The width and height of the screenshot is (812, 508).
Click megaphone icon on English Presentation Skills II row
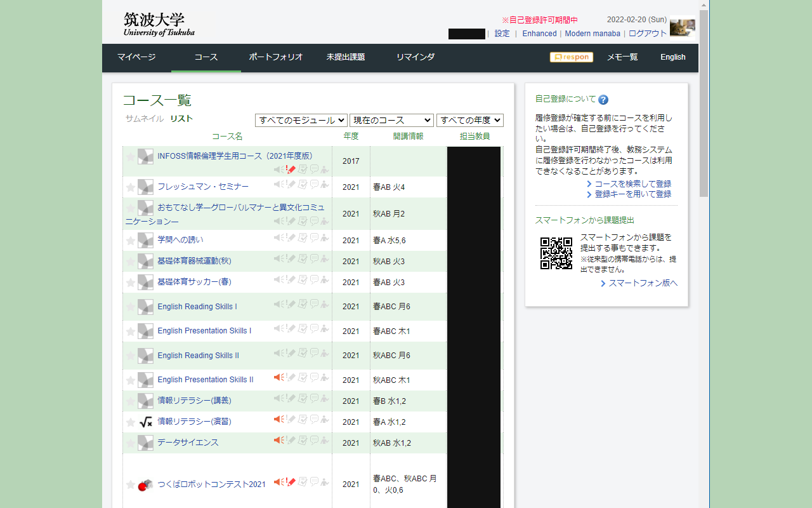coord(277,377)
